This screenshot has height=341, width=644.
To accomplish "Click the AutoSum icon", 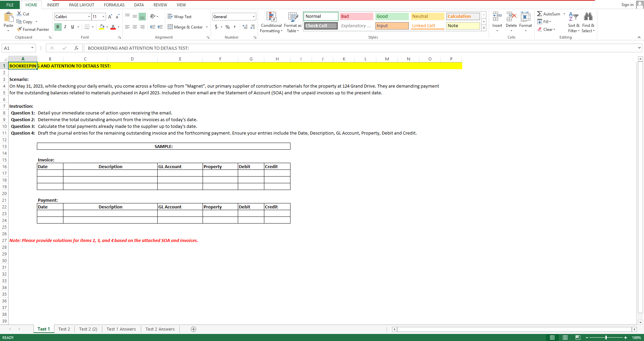I will click(540, 14).
